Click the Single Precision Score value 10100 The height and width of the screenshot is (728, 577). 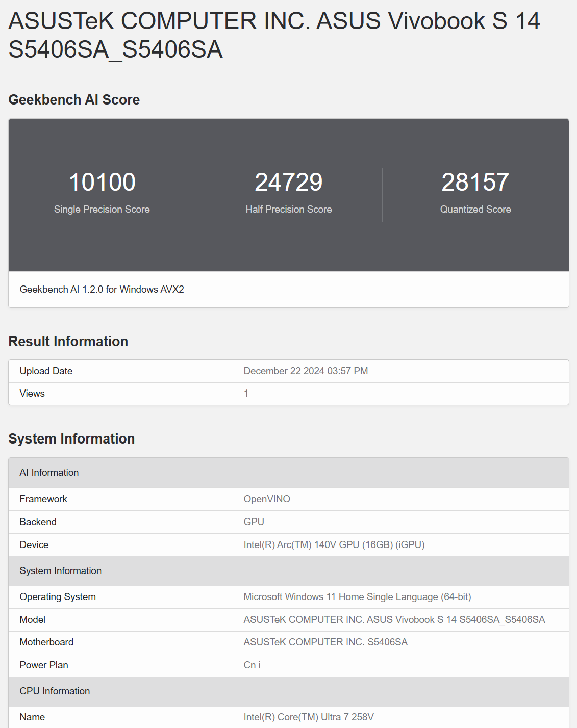(x=102, y=182)
